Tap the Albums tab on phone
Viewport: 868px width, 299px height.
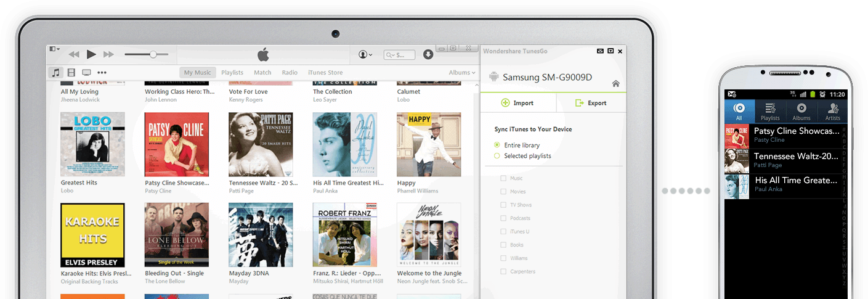click(x=801, y=111)
